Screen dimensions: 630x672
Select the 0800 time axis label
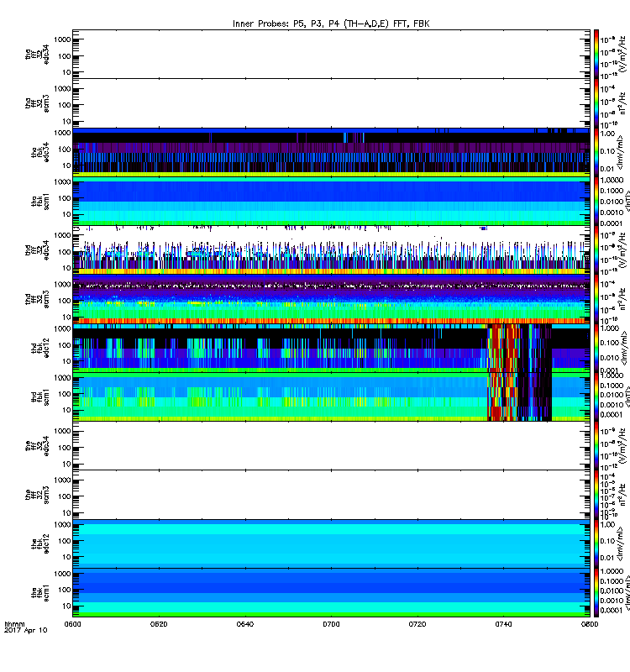tap(590, 624)
